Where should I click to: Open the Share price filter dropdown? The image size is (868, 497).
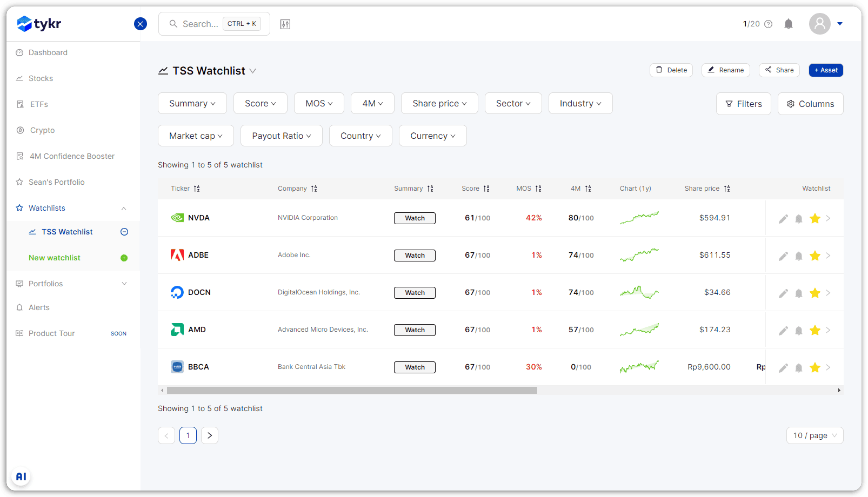[439, 103]
